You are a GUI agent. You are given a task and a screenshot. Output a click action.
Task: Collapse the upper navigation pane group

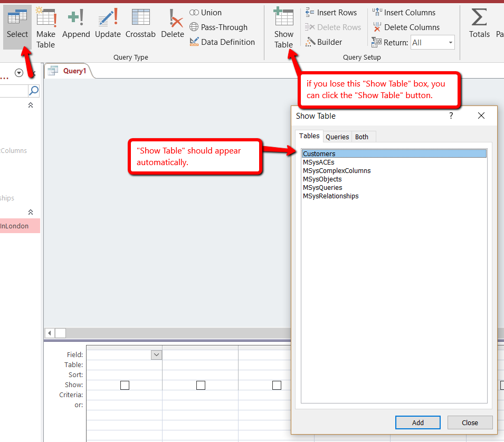coord(31,105)
